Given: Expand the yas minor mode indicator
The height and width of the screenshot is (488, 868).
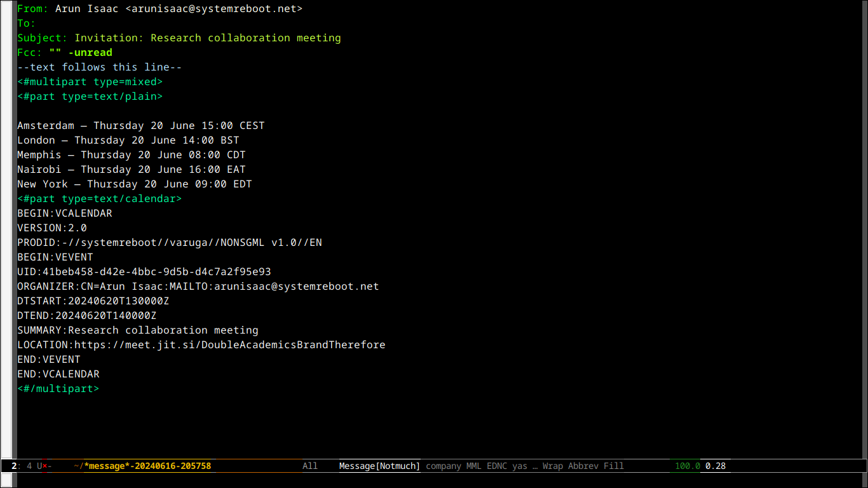Looking at the screenshot, I should point(519,466).
